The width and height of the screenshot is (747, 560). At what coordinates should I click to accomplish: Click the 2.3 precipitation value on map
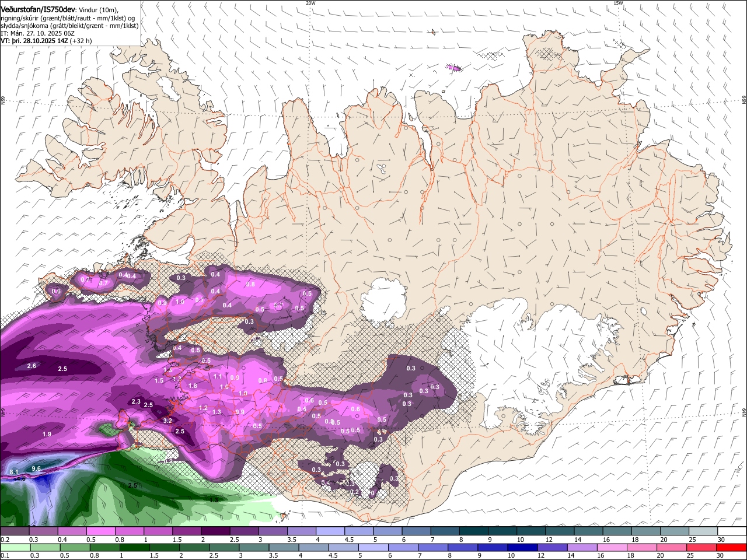136,401
